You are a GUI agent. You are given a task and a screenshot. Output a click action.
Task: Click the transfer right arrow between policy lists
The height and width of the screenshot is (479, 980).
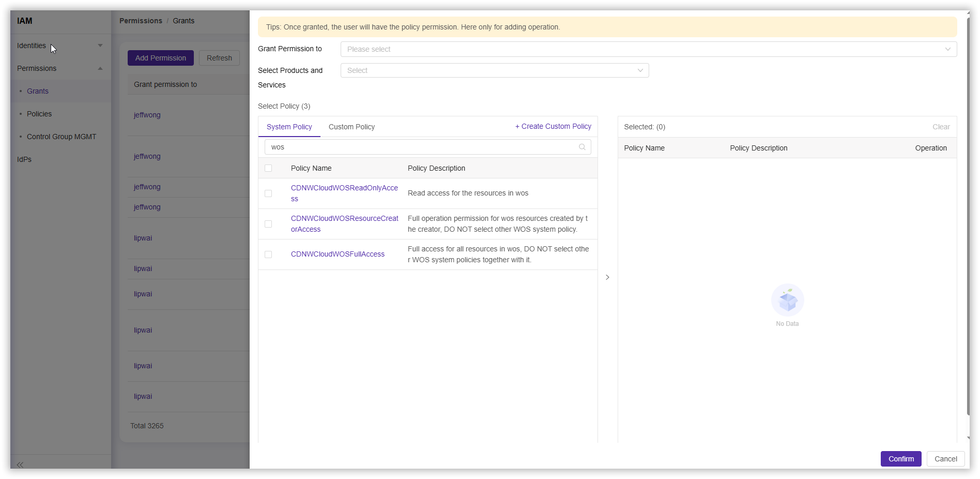[607, 277]
